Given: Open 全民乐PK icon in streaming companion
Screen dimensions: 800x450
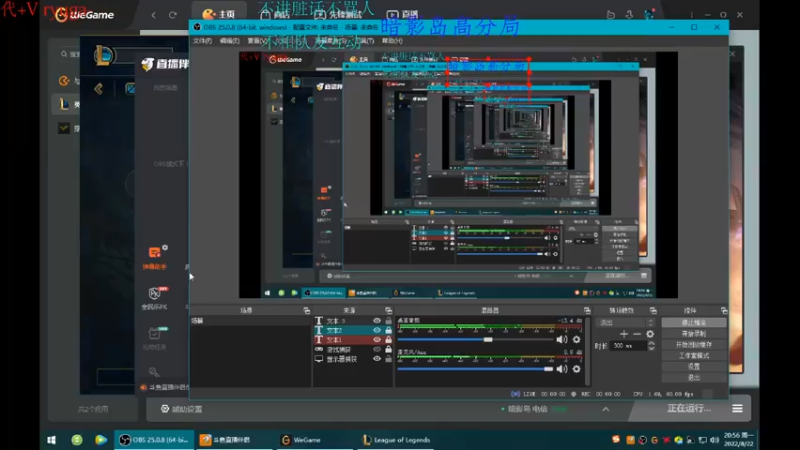Looking at the screenshot, I should coord(155,298).
